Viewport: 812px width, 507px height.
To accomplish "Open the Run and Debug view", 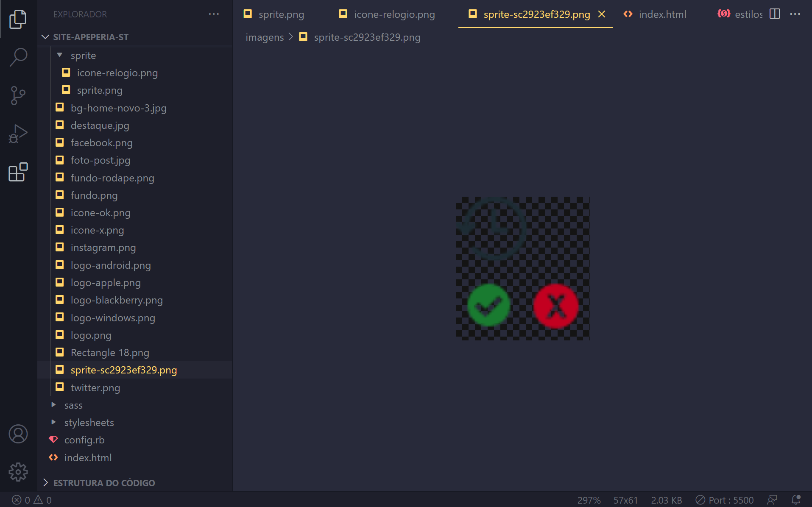I will tap(18, 134).
